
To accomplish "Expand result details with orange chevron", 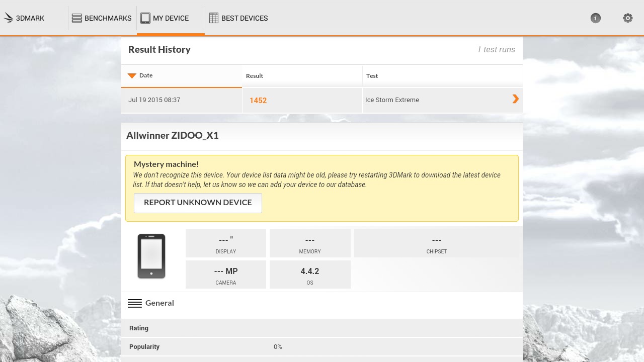I will coord(516,99).
